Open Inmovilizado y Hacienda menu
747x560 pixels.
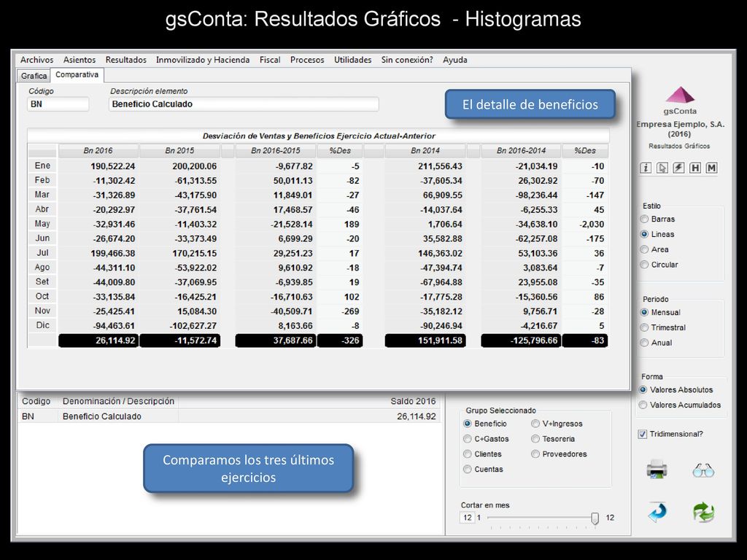coord(203,60)
